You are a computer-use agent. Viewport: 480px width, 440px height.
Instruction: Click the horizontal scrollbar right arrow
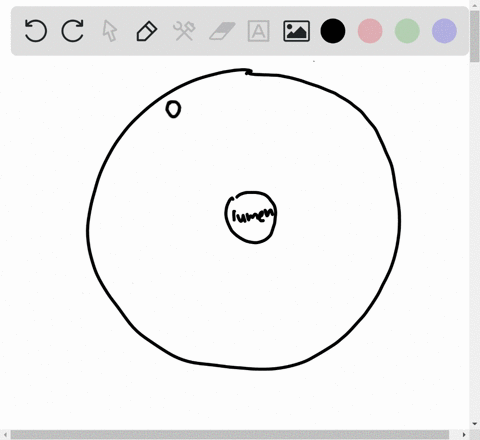pos(464,435)
